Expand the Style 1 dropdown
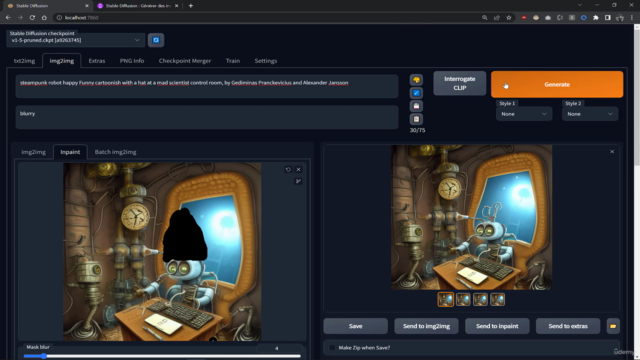This screenshot has width=640, height=360. (524, 114)
